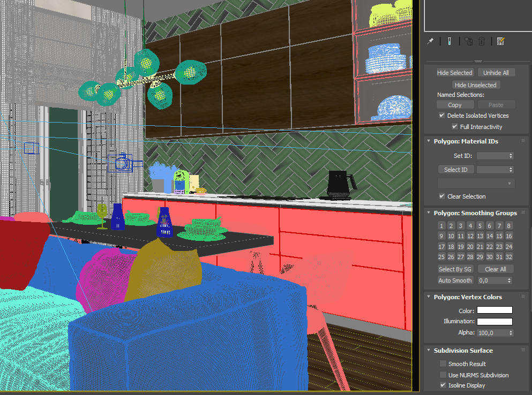Image resolution: width=532 pixels, height=395 pixels.
Task: Open the Illumination color swatch
Action: (494, 321)
